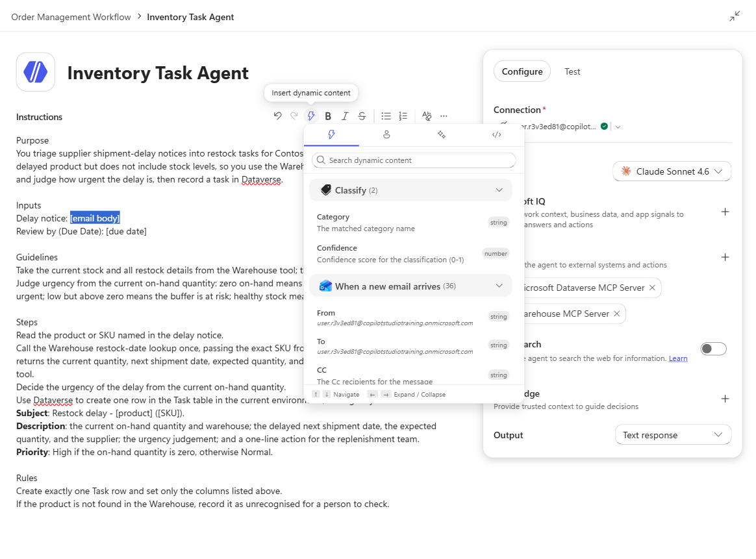Collapse the agent editor view
The image size is (756, 559).
tap(735, 16)
